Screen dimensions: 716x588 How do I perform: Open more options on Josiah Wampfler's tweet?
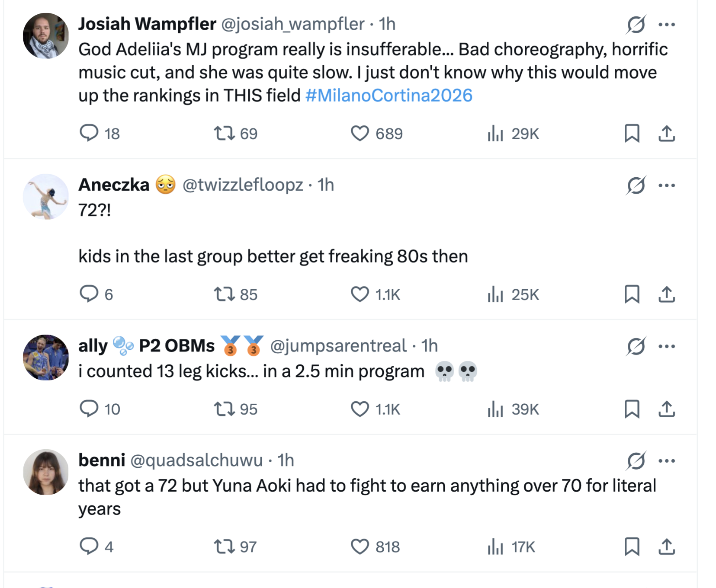point(667,24)
